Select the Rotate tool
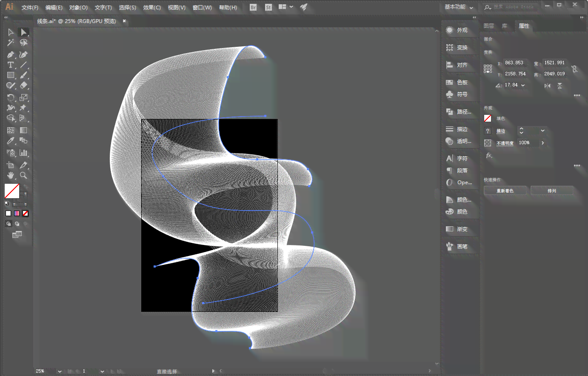588x376 pixels. point(11,97)
